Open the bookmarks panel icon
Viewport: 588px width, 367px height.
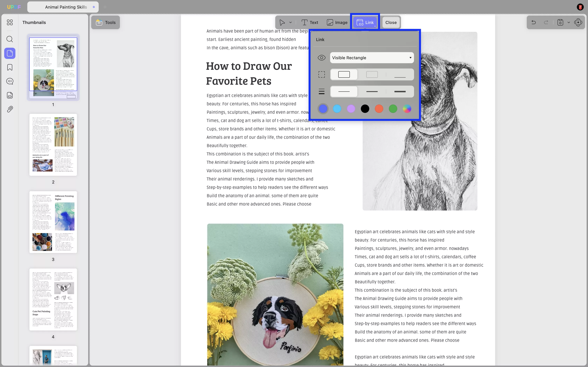[x=10, y=67]
